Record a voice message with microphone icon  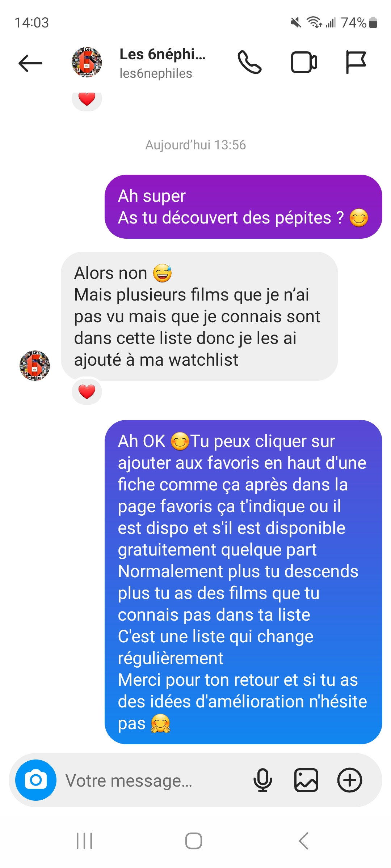pyautogui.click(x=262, y=780)
